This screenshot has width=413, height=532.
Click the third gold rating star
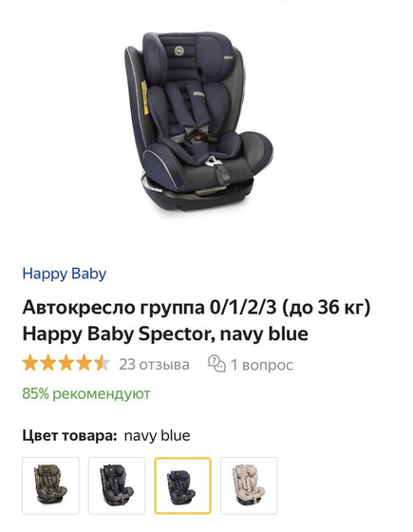pyautogui.click(x=66, y=363)
